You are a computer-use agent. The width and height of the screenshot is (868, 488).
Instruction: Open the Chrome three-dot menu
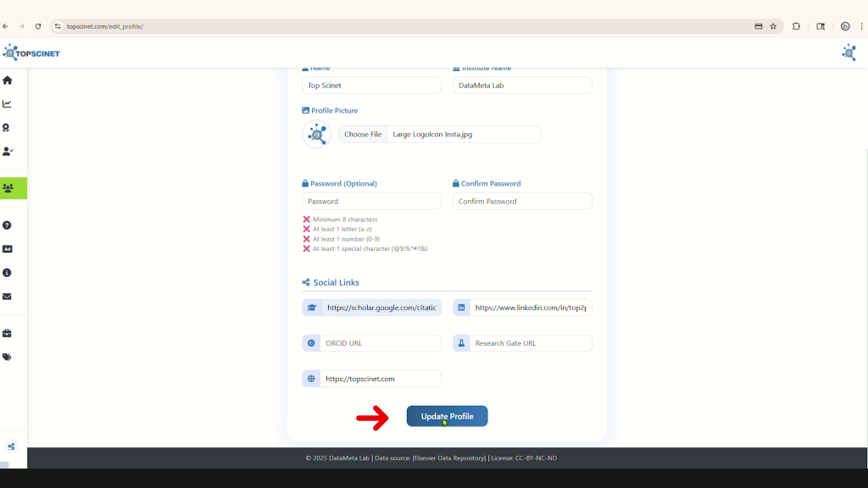pyautogui.click(x=861, y=26)
